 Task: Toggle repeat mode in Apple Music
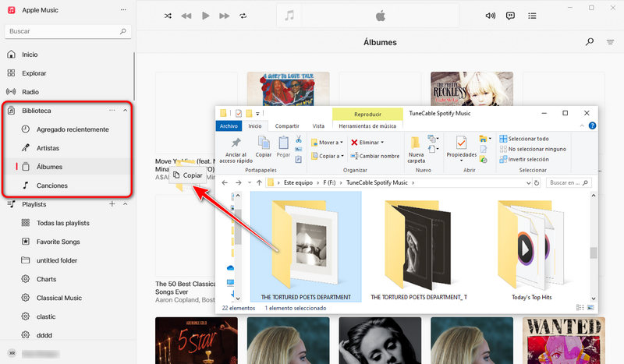[243, 16]
